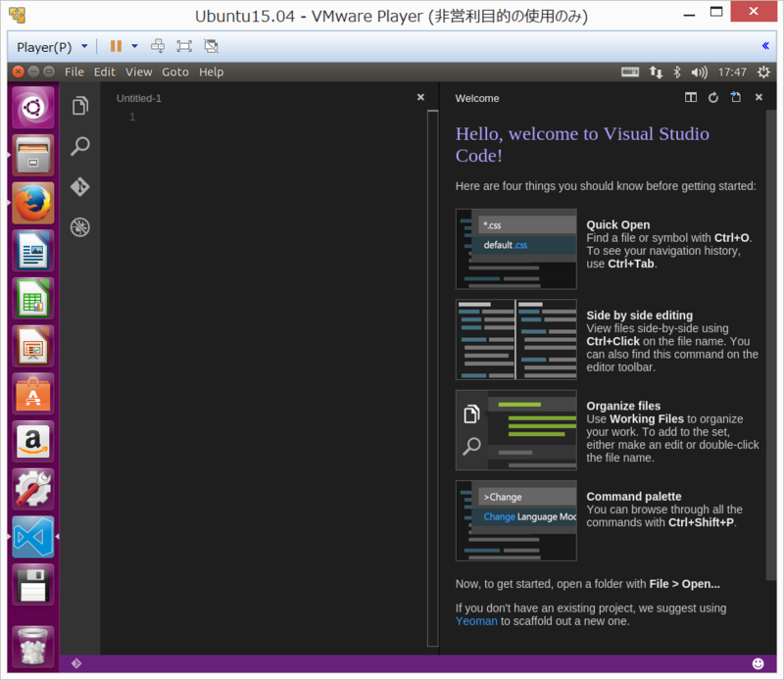
Task: Click the Ubuntu window minimize button
Action: 33,72
